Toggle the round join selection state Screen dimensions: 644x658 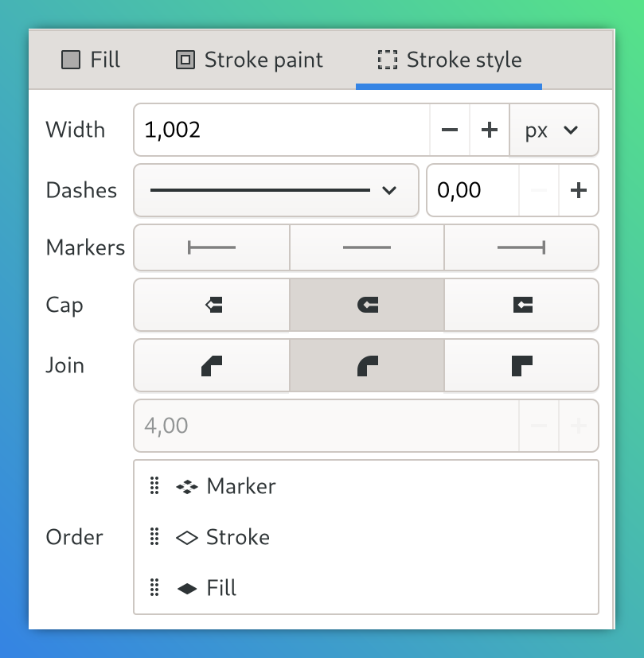coord(366,365)
